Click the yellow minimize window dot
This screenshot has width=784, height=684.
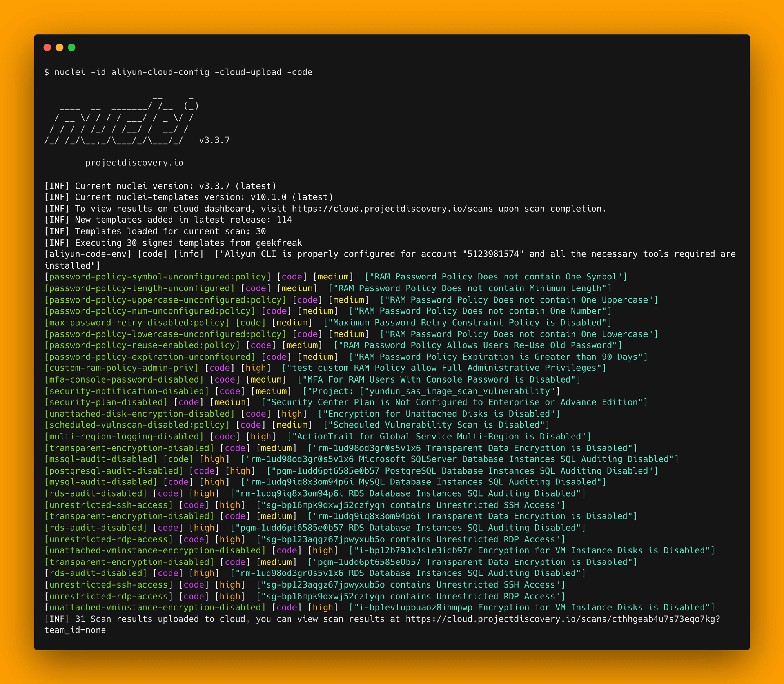pos(59,47)
